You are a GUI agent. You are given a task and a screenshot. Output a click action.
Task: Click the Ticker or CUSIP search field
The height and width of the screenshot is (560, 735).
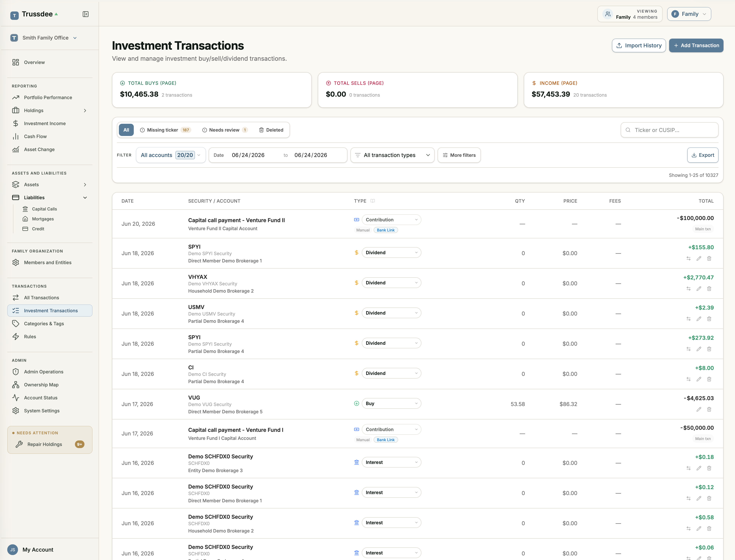(x=669, y=130)
